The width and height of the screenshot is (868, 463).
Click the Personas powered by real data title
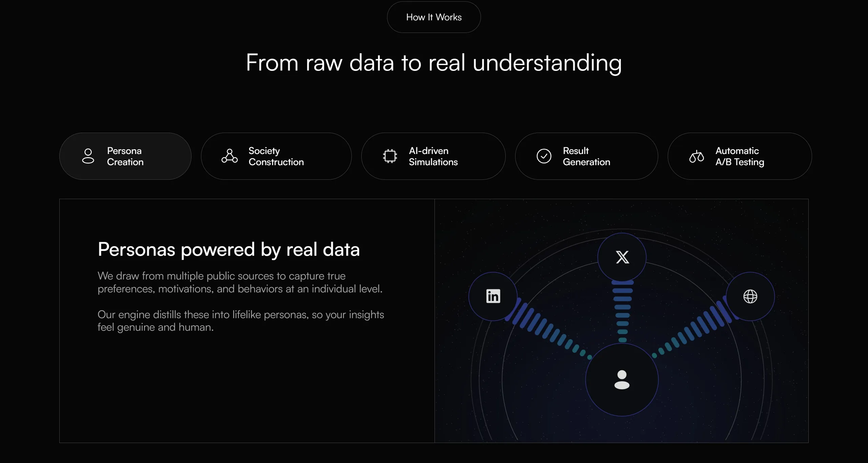click(228, 249)
